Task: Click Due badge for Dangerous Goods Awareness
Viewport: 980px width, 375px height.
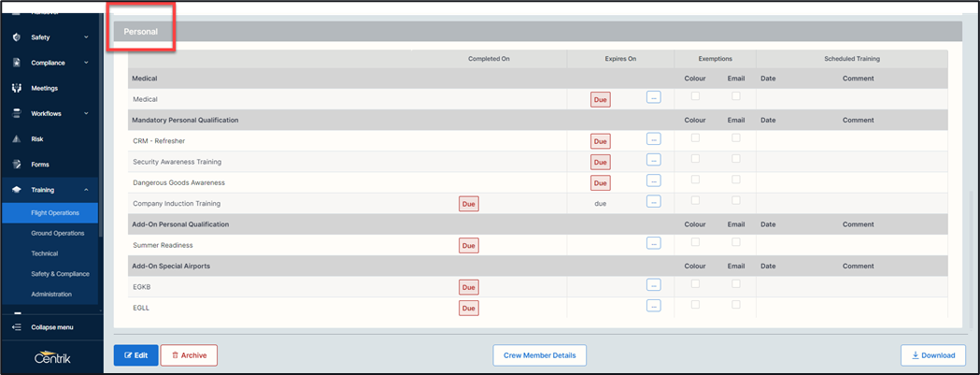Action: [x=601, y=182]
